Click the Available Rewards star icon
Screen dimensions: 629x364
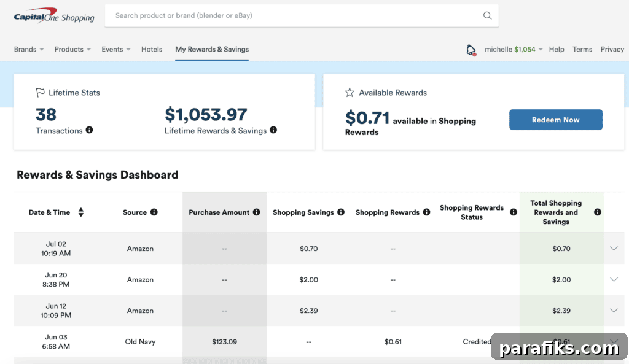pos(350,93)
